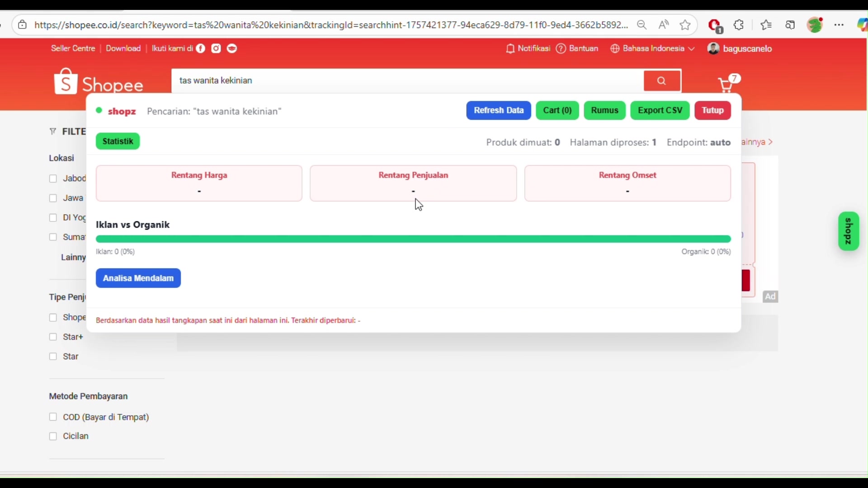Screen dimensions: 868x488
Task: Expand the Lainnya location list
Action: 73,258
